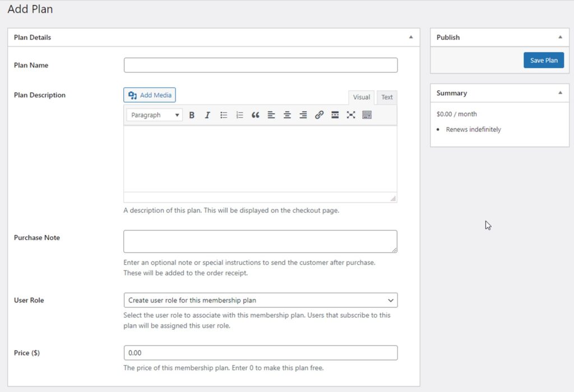Screen dimensions: 574x392
Task: Click the 'Add Plan' page heading
Action: click(x=30, y=9)
